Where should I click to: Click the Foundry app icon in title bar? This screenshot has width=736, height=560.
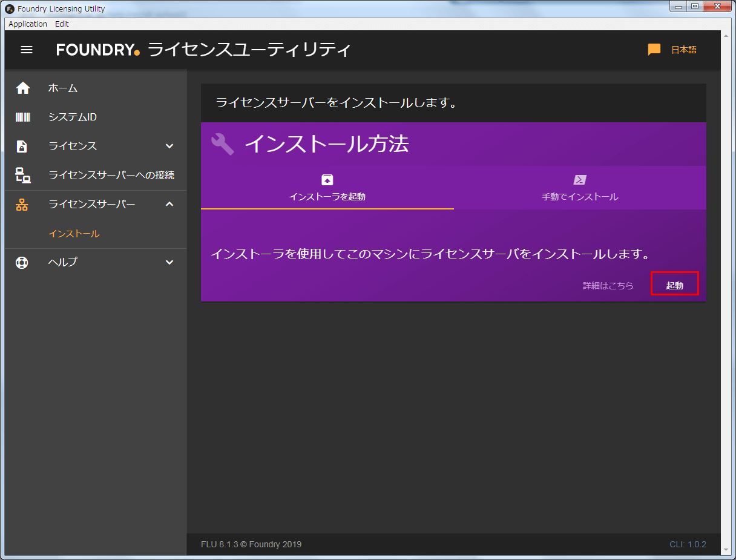tap(10, 8)
